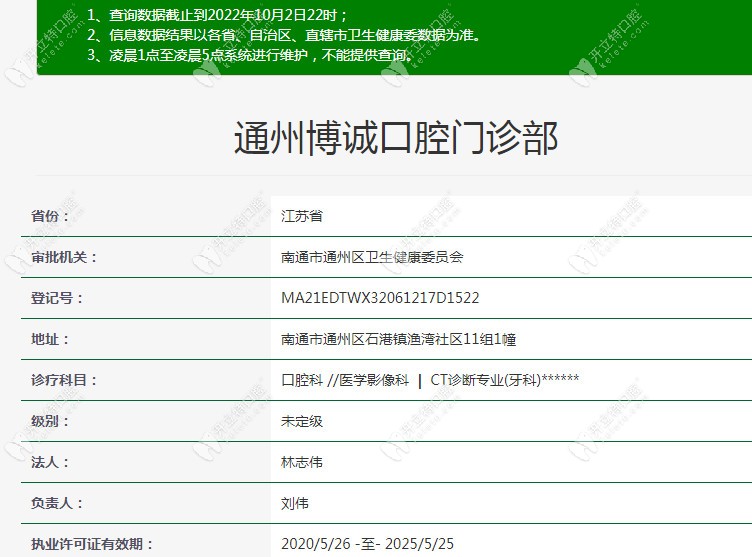The height and width of the screenshot is (557, 752).
Task: Click the 执业许可证有效期 label
Action: click(x=92, y=544)
